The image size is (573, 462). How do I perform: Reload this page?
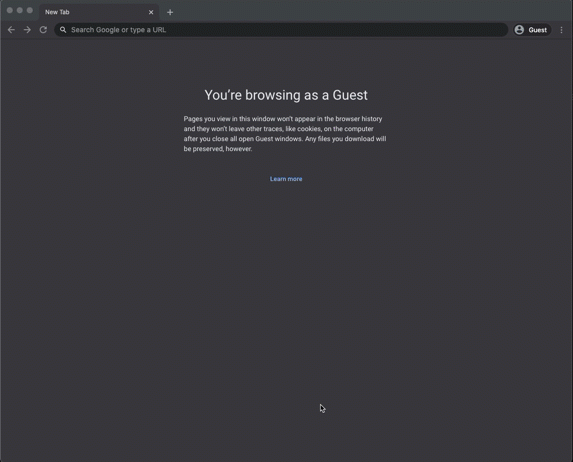point(43,30)
